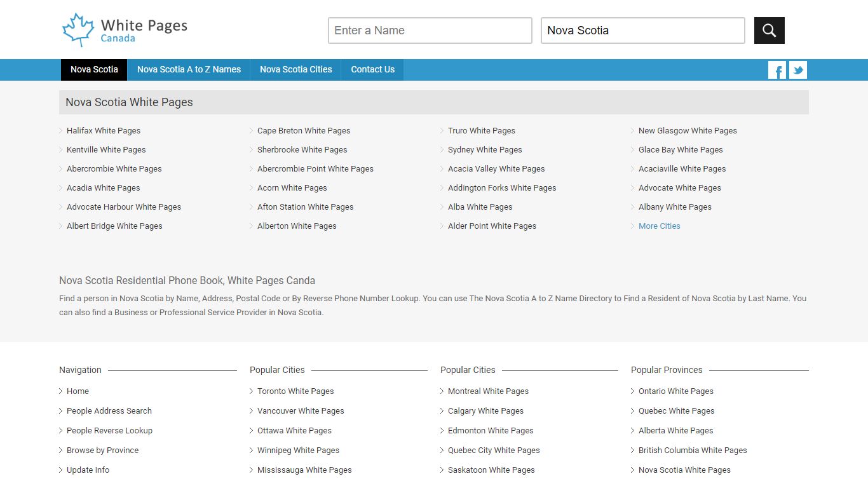The width and height of the screenshot is (868, 488).
Task: Open Saskatoon White Pages link
Action: click(x=491, y=470)
